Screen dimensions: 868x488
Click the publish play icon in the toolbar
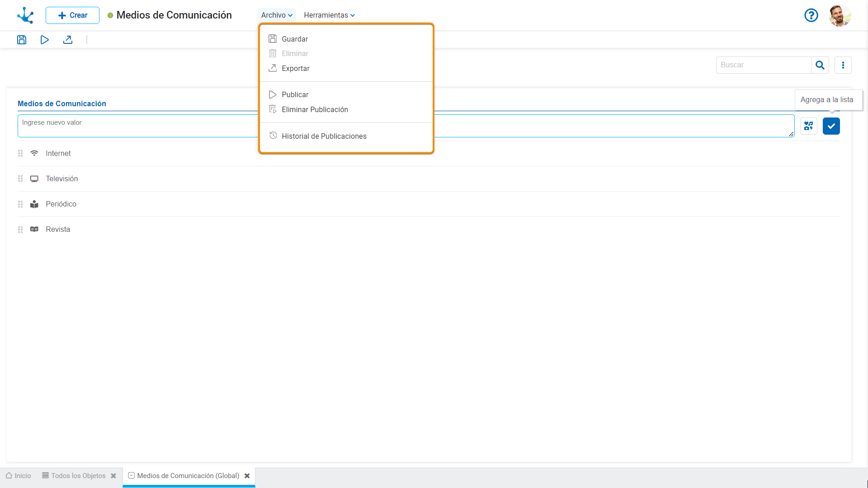coord(44,40)
